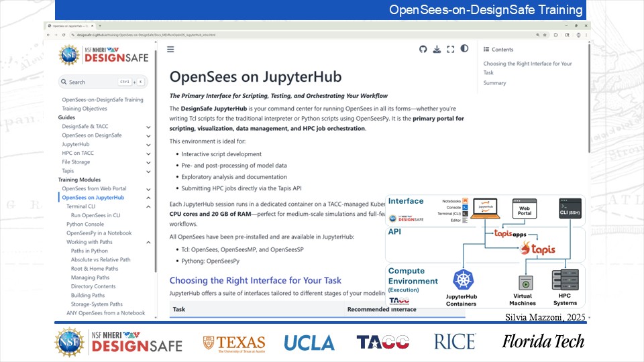644x362 pixels.
Task: Jump to Summary in the Contents panel
Action: [494, 83]
